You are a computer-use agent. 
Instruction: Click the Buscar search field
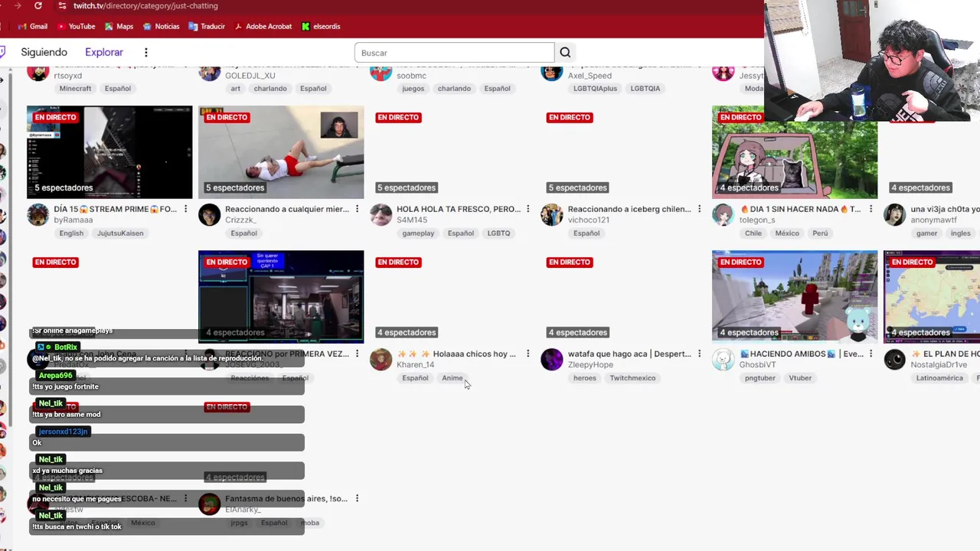click(x=454, y=53)
